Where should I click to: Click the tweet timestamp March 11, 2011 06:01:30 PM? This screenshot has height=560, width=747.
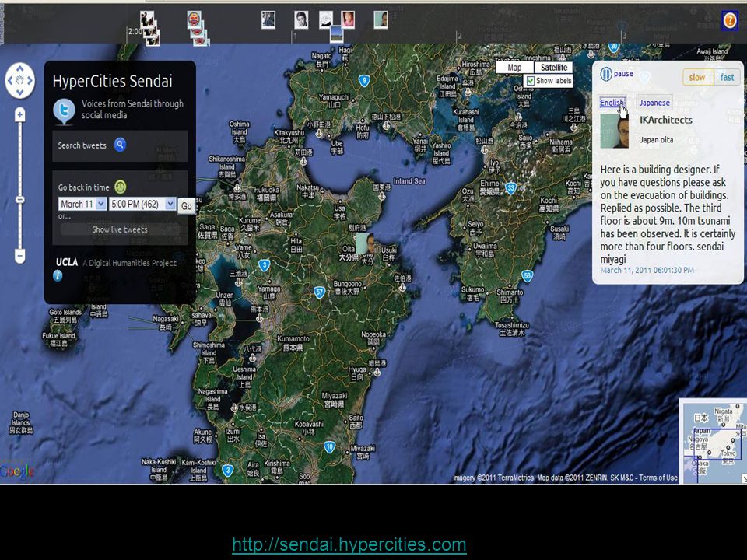click(x=647, y=270)
